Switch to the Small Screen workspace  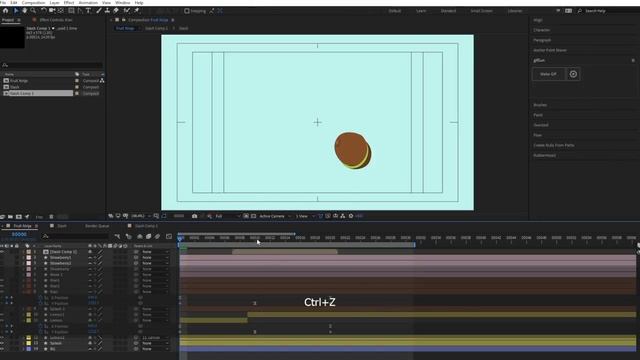[x=482, y=11]
